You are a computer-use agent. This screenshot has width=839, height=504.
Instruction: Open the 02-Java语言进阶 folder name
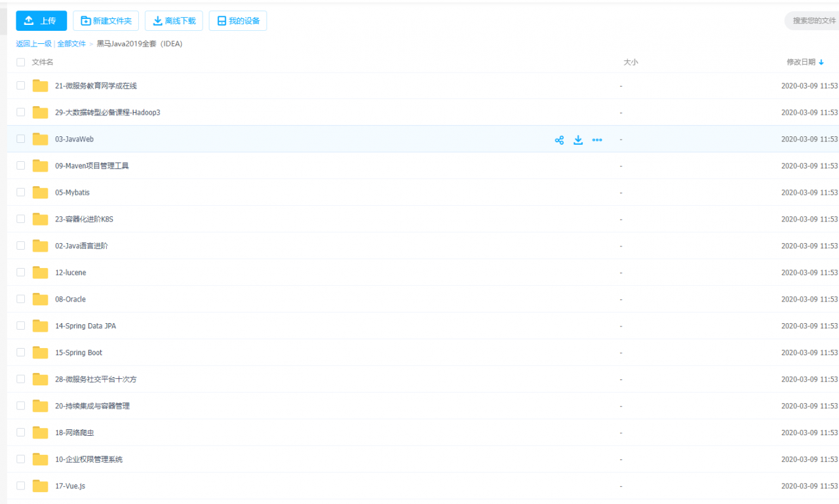coord(81,246)
